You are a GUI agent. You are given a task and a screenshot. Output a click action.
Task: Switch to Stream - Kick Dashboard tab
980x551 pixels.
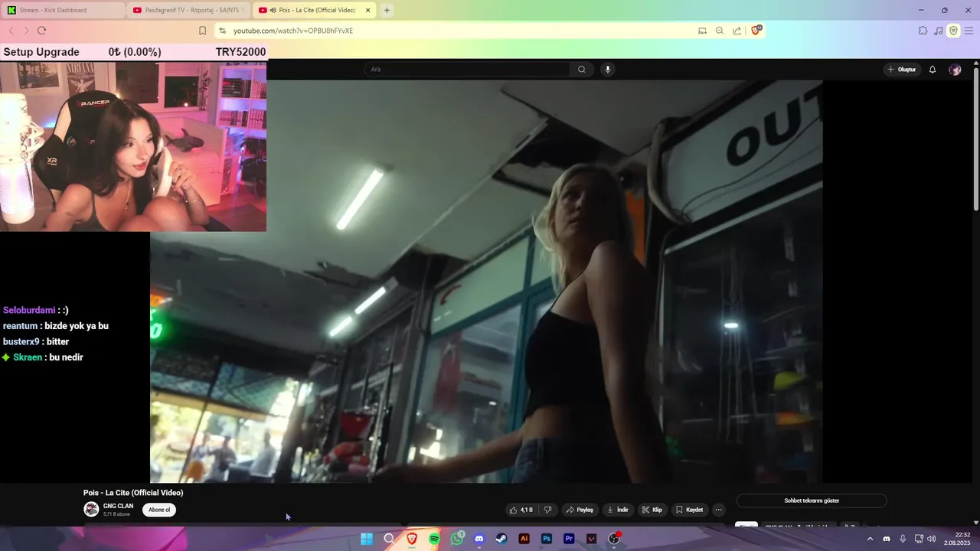pos(63,10)
